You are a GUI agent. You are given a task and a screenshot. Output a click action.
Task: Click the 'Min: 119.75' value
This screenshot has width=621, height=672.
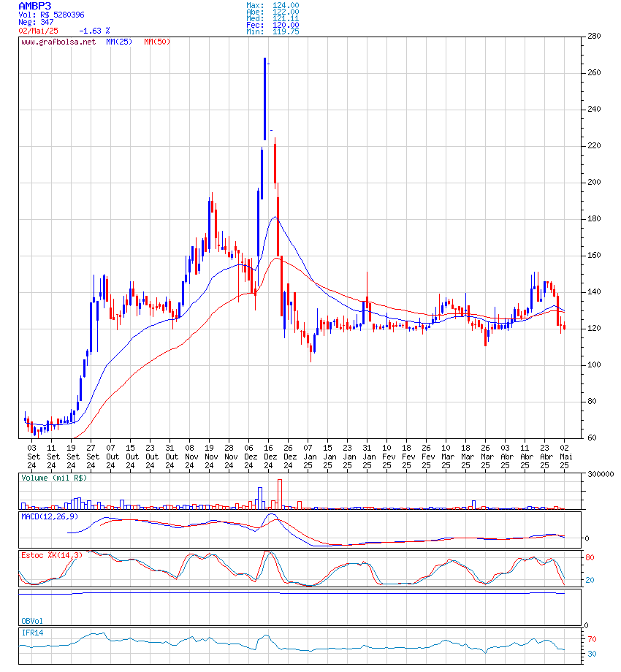click(273, 31)
